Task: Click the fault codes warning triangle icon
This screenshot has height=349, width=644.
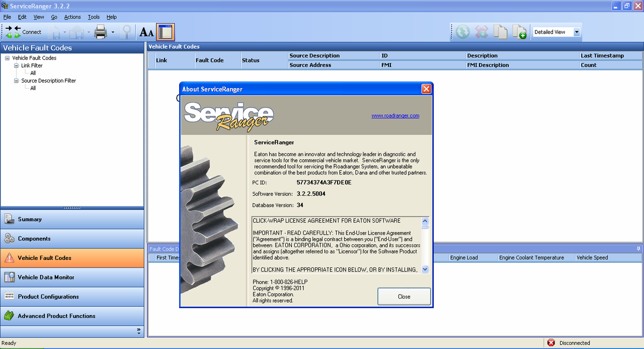Action: [9, 258]
